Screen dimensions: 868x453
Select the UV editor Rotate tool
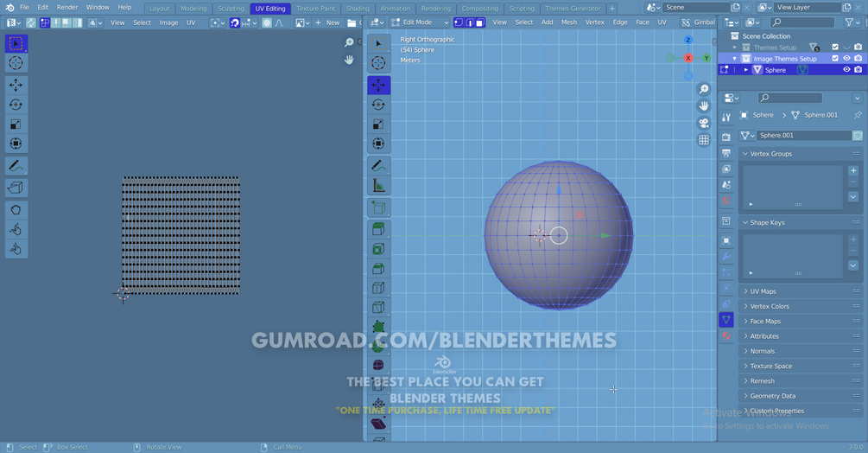click(16, 105)
